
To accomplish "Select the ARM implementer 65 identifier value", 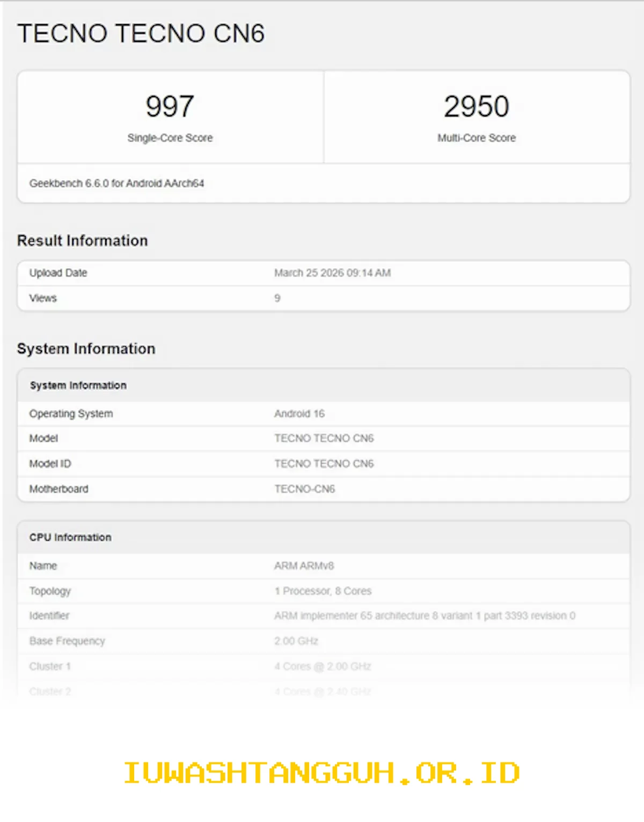I will [x=425, y=615].
